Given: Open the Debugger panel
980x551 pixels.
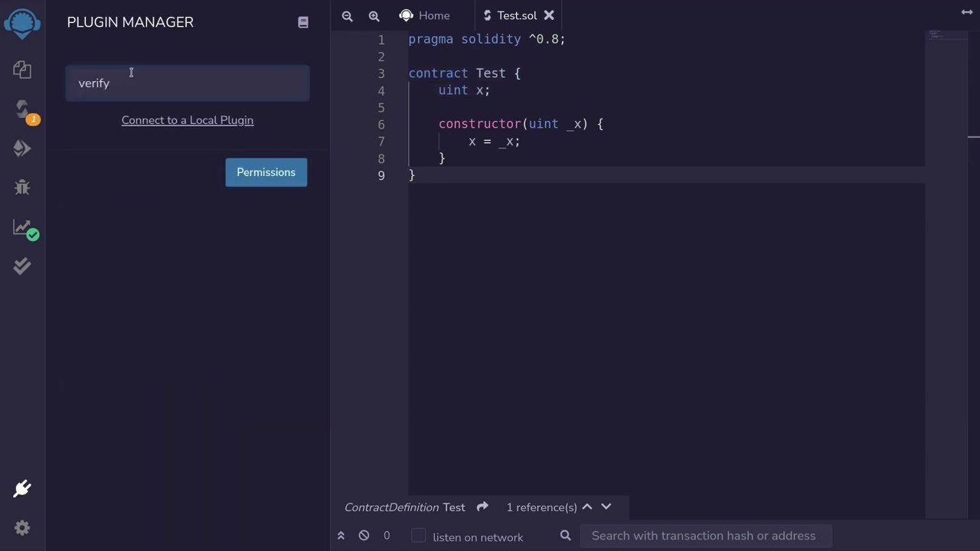Looking at the screenshot, I should coord(21,187).
